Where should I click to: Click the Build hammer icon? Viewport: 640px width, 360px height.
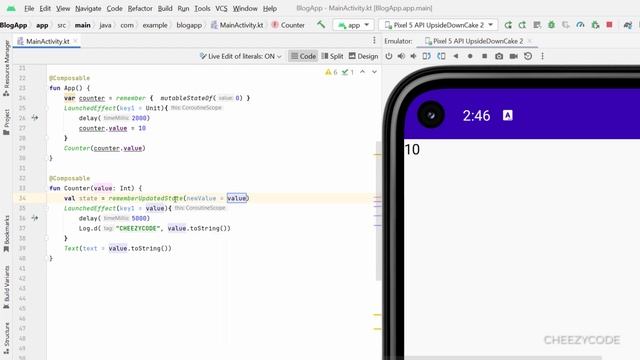321,25
